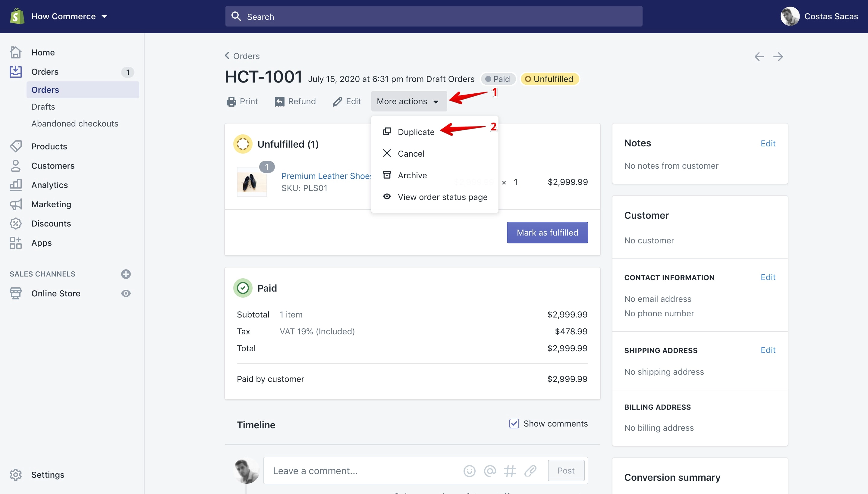The image size is (868, 494).
Task: Open the Products section
Action: [49, 146]
